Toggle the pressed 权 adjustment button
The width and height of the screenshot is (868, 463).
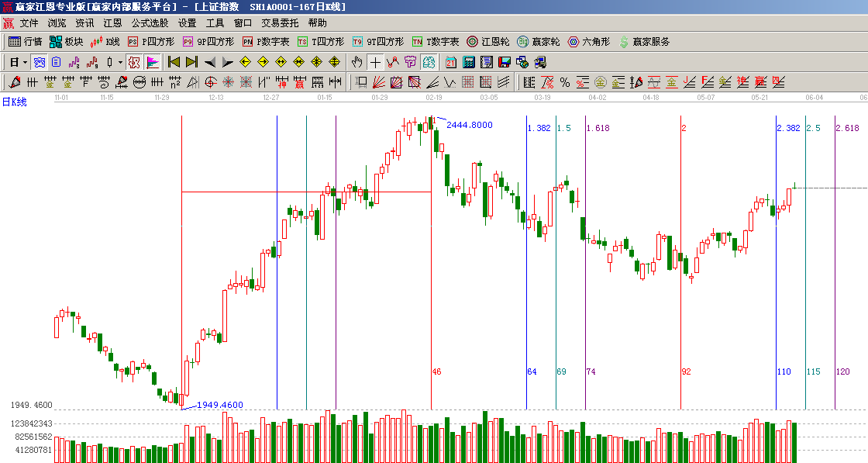[x=134, y=62]
